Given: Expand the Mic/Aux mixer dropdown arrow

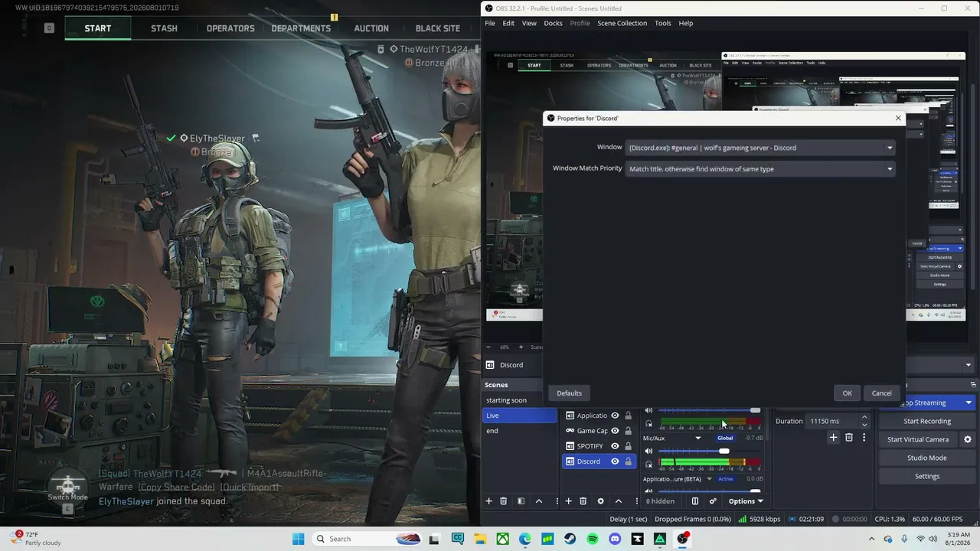Looking at the screenshot, I should pos(698,439).
